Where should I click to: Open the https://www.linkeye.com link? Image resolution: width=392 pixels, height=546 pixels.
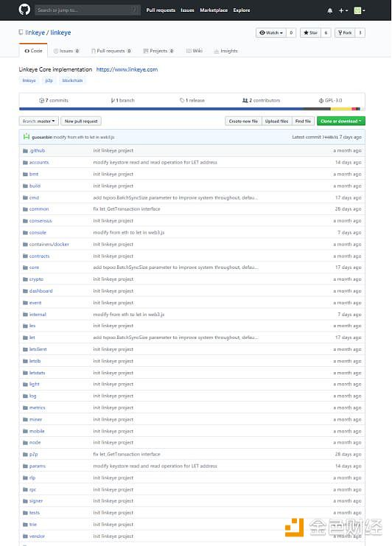(x=127, y=69)
